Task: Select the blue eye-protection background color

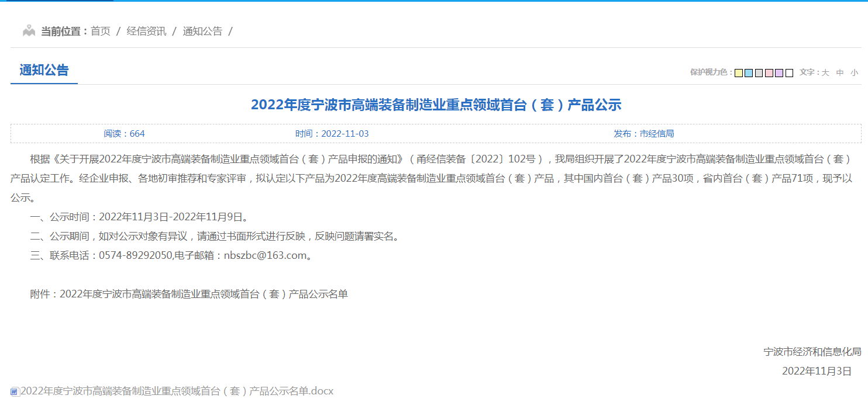Action: point(748,72)
